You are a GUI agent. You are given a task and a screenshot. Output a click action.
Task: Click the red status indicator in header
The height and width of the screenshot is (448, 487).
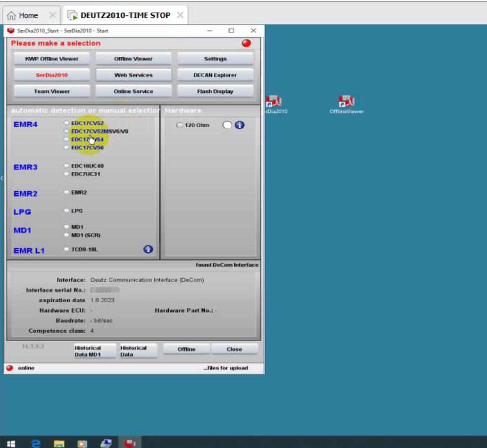246,43
